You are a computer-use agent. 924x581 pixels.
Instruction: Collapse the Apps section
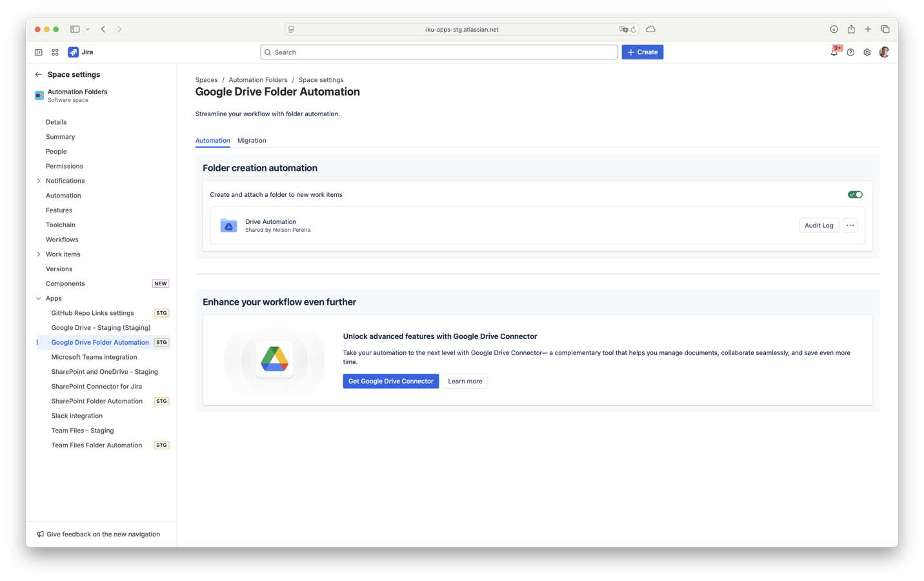click(39, 298)
